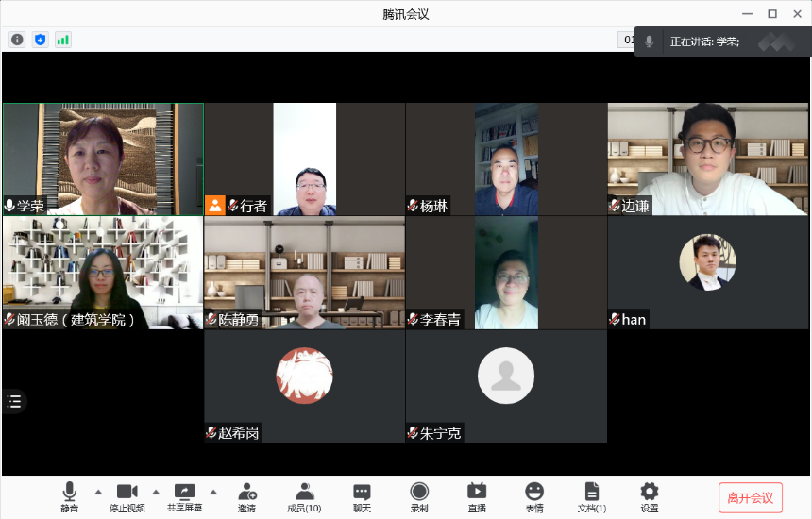Open the 邀请 invite panel

[246, 497]
